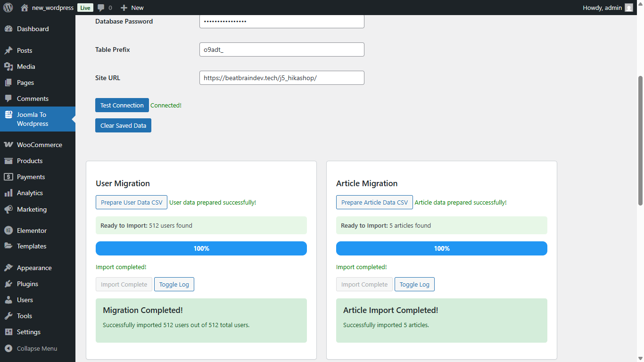This screenshot has height=362, width=644.
Task: Click into the Table Prefix field
Action: 281,49
